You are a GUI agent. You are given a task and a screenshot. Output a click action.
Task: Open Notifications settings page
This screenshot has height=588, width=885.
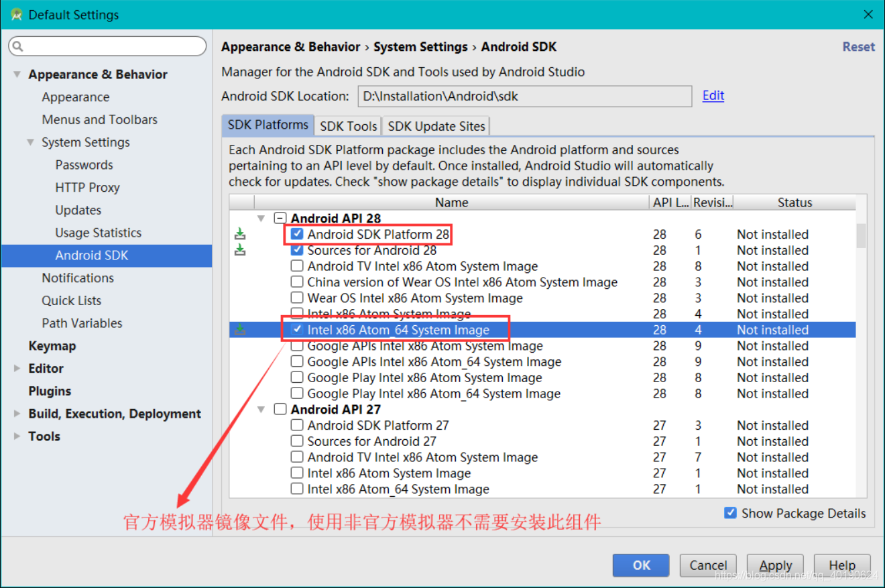pyautogui.click(x=78, y=278)
